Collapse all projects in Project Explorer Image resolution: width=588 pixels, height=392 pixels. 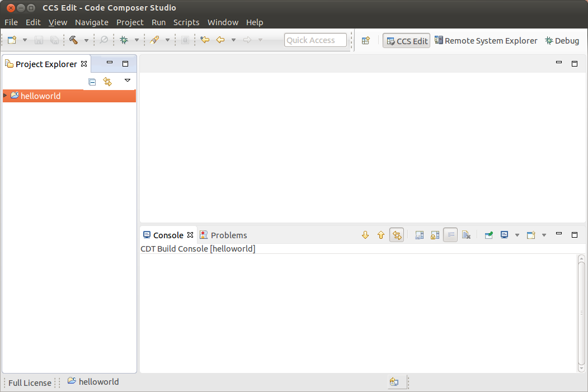(92, 82)
